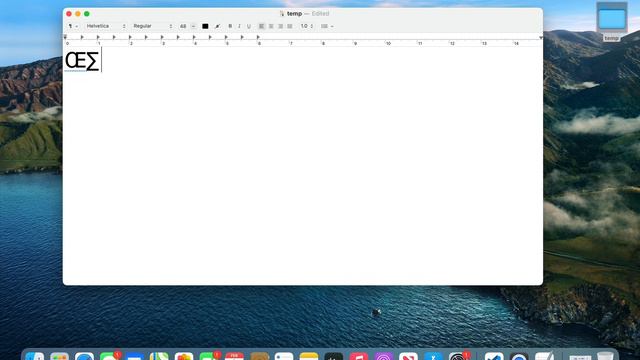
Task: Open the text highlight color picker
Action: [x=218, y=26]
